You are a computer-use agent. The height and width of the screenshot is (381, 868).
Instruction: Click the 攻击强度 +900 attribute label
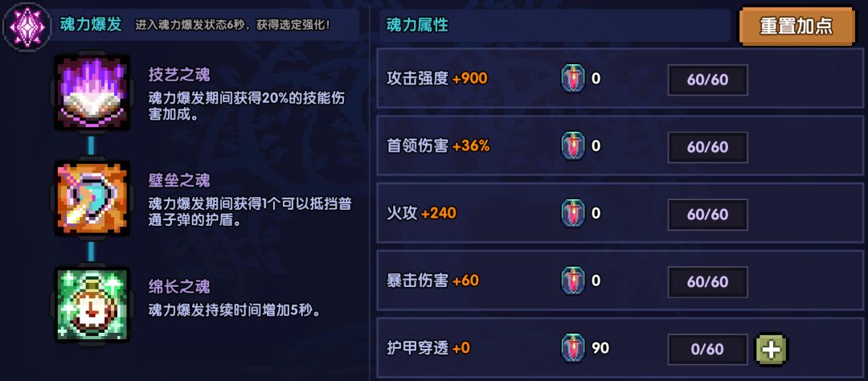click(437, 79)
